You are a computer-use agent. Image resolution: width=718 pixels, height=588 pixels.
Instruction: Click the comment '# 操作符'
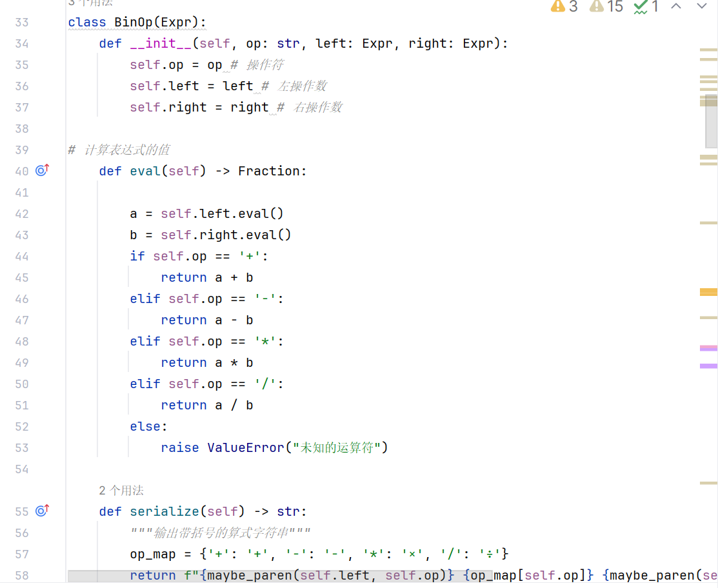coord(257,64)
